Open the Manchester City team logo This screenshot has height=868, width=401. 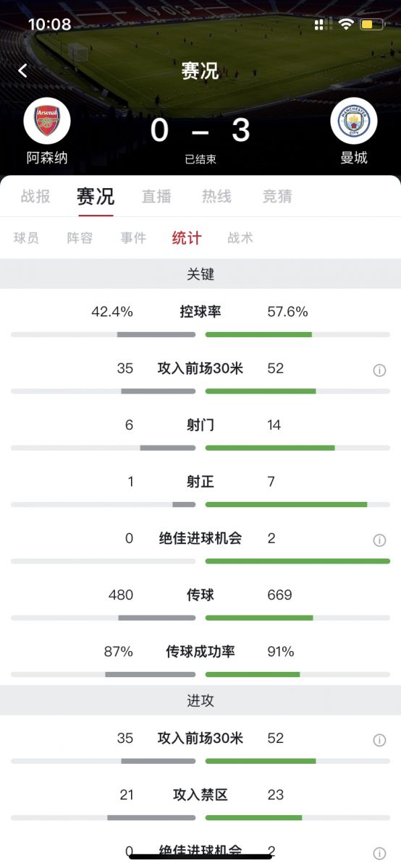[x=354, y=121]
